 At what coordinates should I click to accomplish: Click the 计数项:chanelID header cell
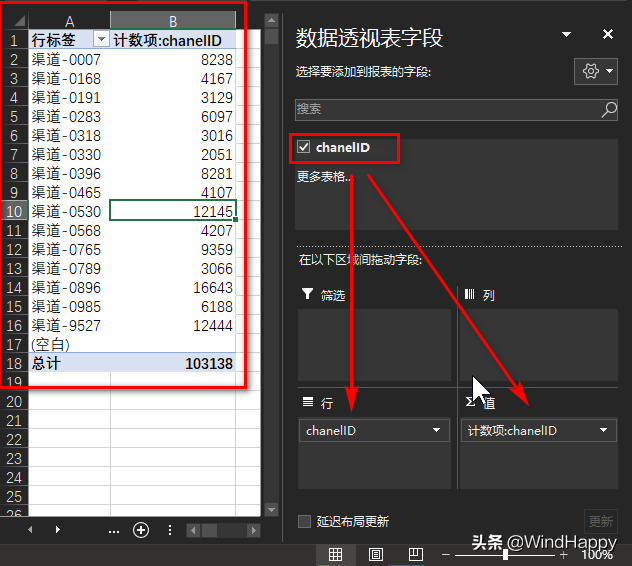[x=173, y=40]
